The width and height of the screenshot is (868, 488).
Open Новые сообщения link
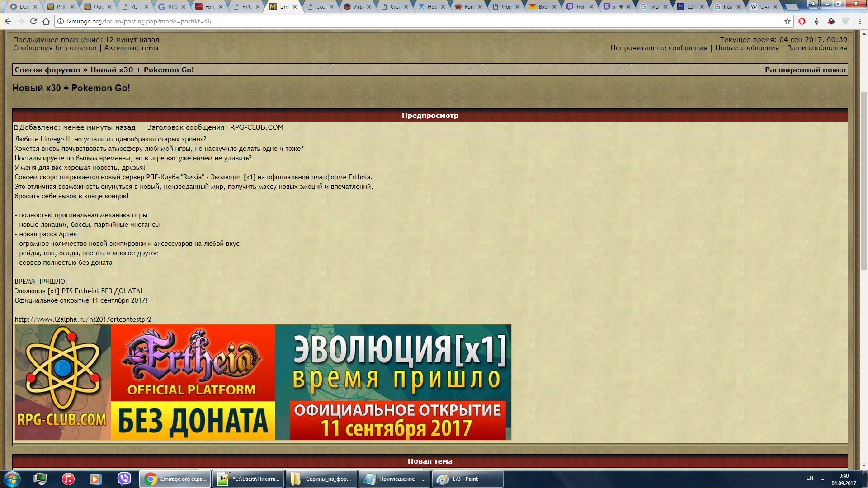click(x=747, y=48)
